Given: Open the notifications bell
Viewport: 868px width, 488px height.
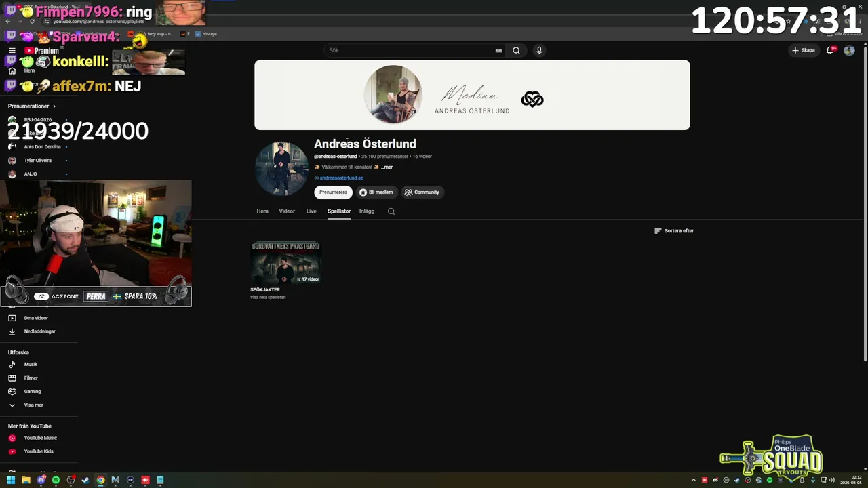Looking at the screenshot, I should [x=830, y=50].
